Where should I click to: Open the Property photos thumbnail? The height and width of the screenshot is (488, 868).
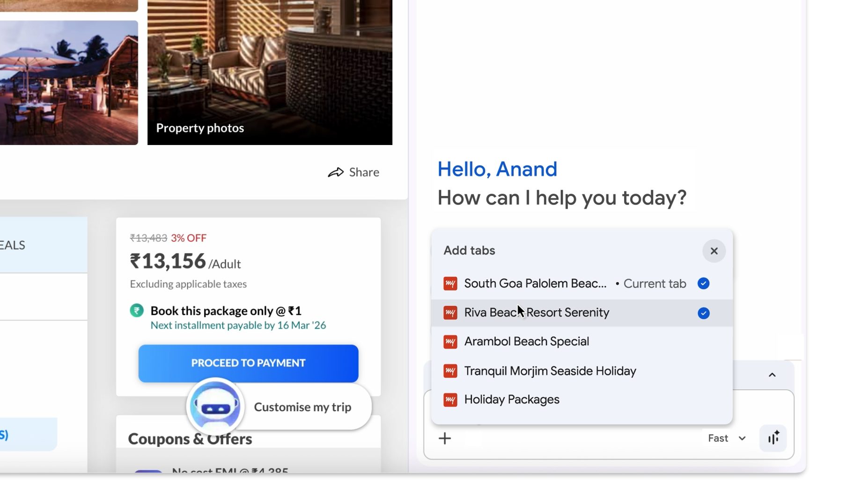(270, 73)
